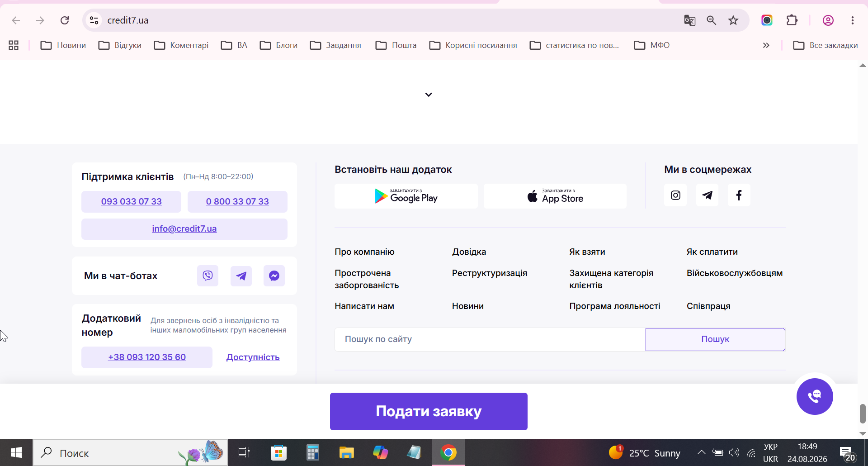This screenshot has height=466, width=868.
Task: Click the page vertical scrollbar thumb
Action: [x=863, y=414]
